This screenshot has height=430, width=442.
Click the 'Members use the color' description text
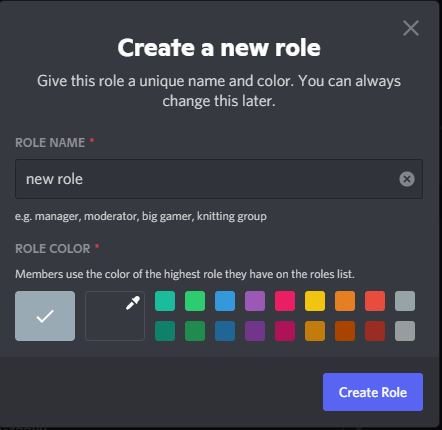click(185, 274)
